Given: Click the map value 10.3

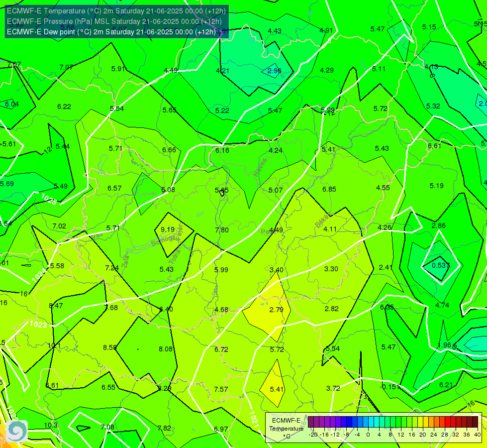Looking at the screenshot, I should (x=50, y=425).
